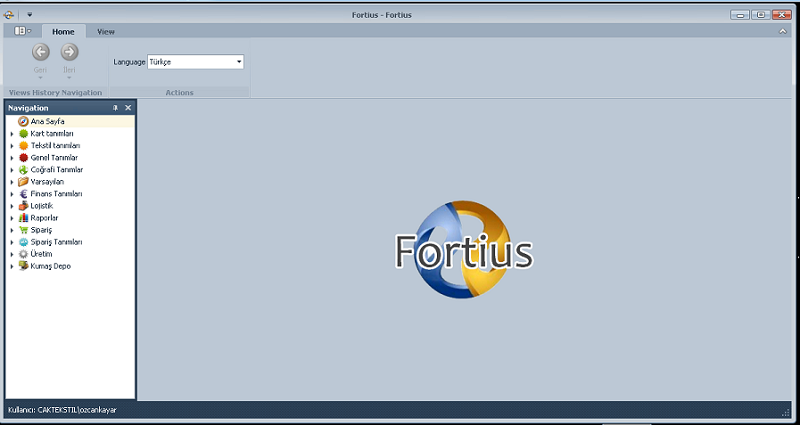The image size is (800, 425).
Task: Restore down the Fortius window
Action: (x=761, y=15)
